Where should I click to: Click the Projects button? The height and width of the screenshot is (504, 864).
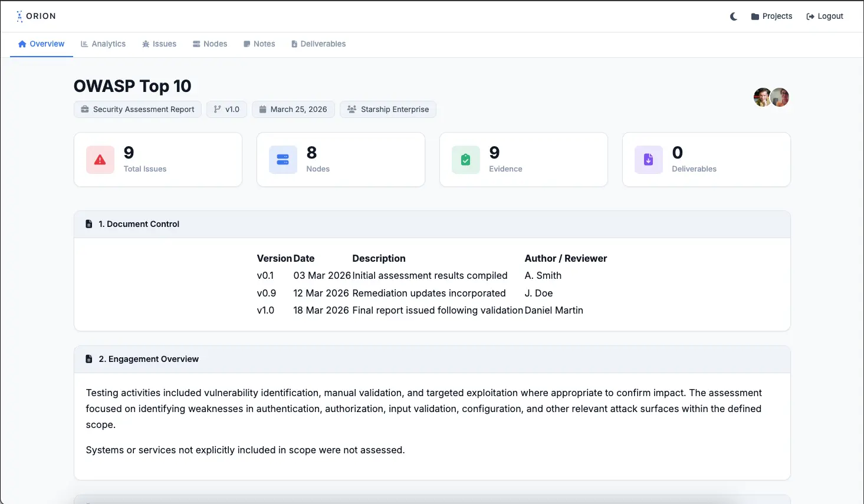[771, 16]
